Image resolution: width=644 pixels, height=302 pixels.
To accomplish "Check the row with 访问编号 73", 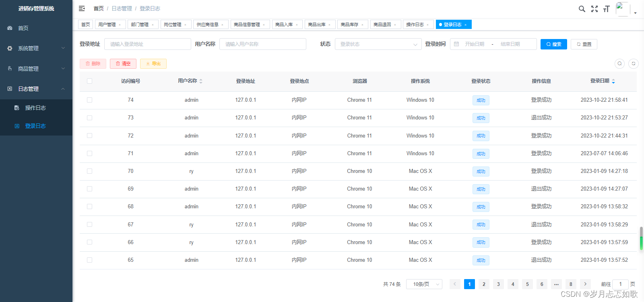I will 89,118.
